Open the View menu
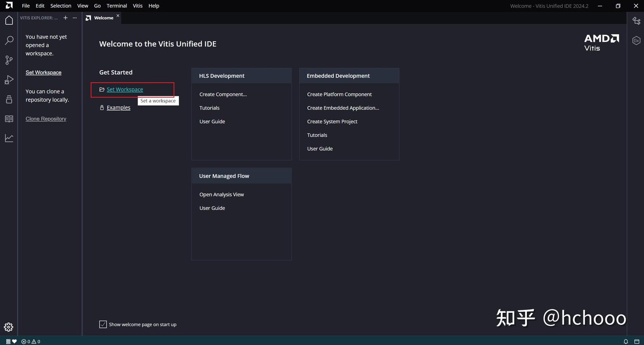Image resolution: width=644 pixels, height=345 pixels. click(83, 6)
